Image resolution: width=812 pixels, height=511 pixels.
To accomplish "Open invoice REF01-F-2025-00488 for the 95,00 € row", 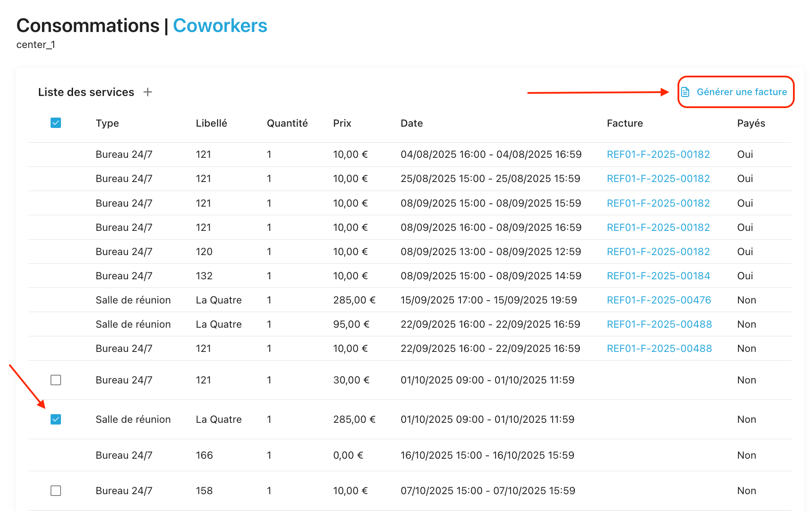I will (659, 324).
